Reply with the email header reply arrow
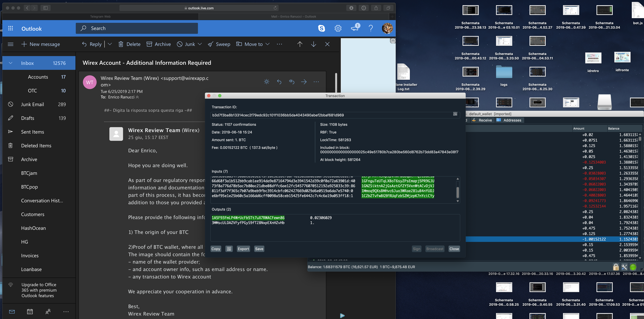644x319 pixels. pyautogui.click(x=279, y=82)
